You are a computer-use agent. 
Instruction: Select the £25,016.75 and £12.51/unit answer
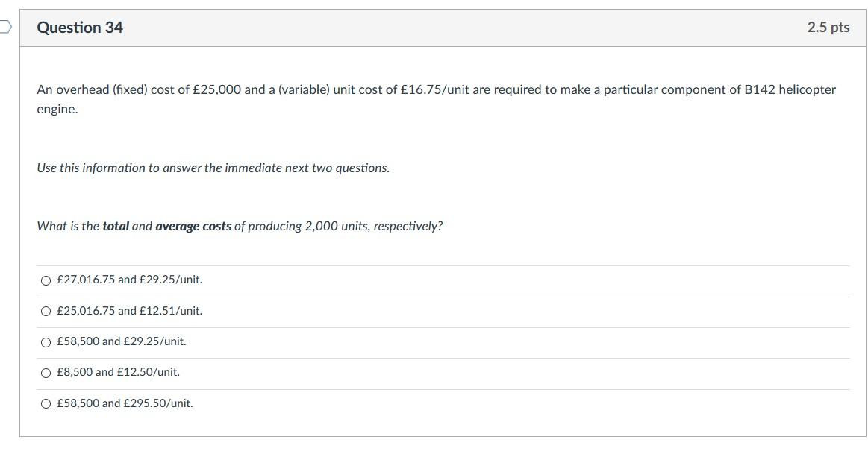pos(46,311)
